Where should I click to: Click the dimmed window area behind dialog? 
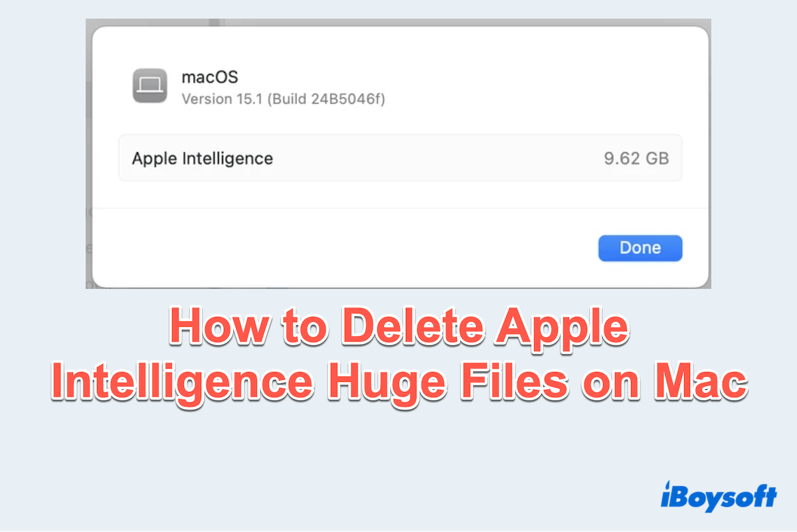coord(89,153)
